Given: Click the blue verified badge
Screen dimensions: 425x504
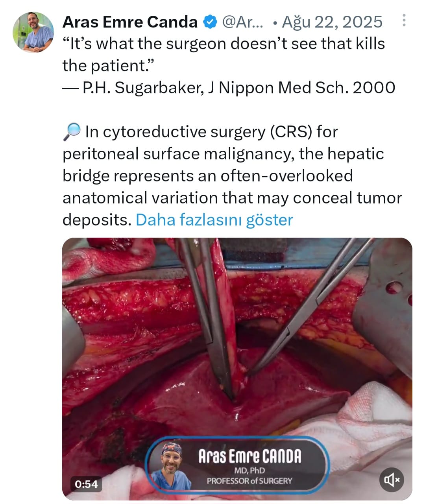Looking at the screenshot, I should (210, 22).
